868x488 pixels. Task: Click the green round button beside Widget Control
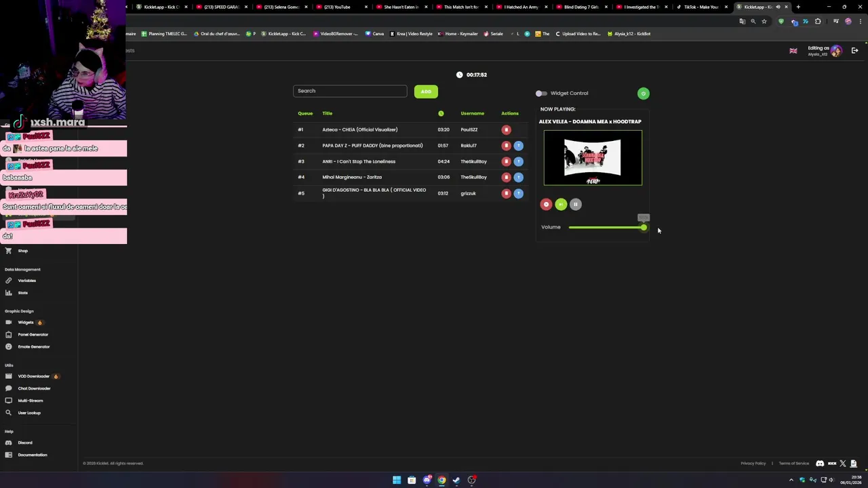click(x=644, y=94)
